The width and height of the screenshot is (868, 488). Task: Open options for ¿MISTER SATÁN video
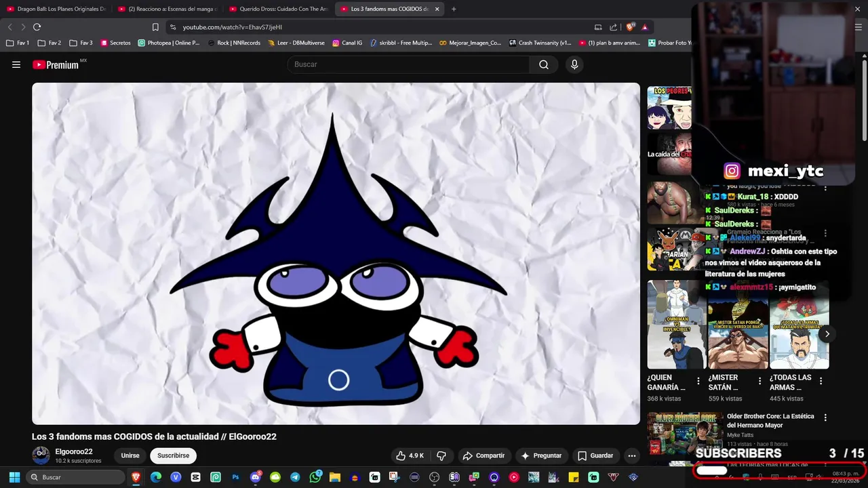(759, 382)
